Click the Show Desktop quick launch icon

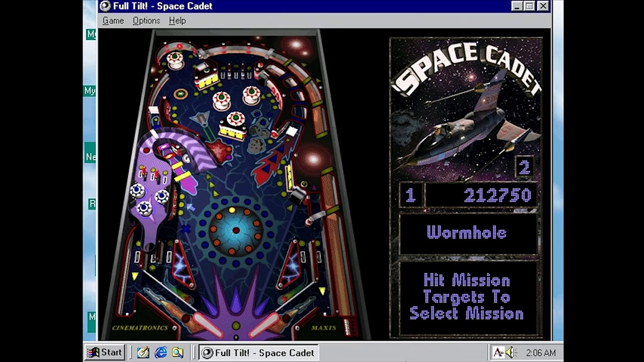click(143, 352)
